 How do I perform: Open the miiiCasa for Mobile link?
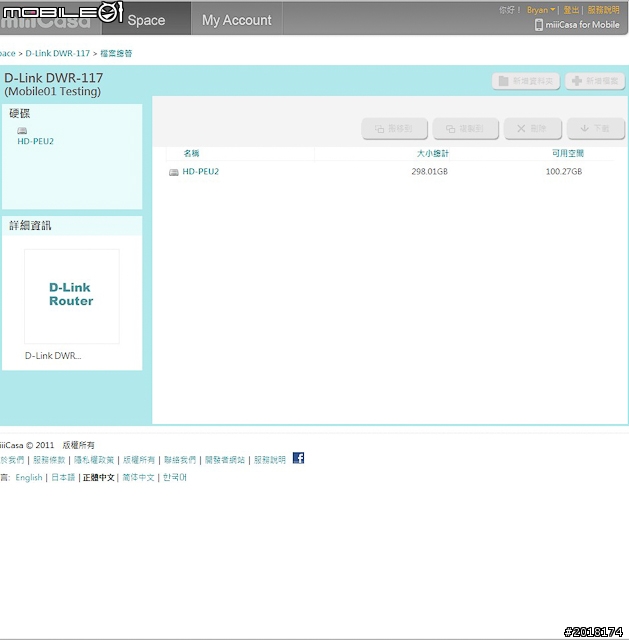point(582,24)
